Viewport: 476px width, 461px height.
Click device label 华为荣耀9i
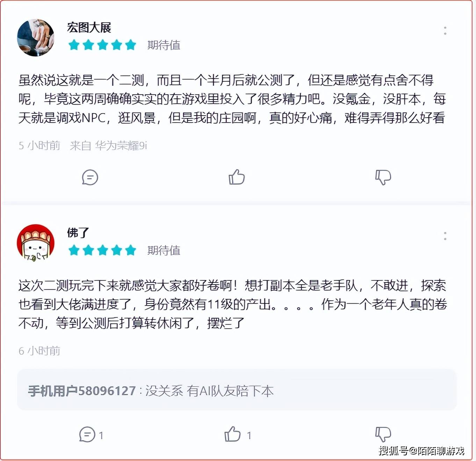[x=121, y=145]
